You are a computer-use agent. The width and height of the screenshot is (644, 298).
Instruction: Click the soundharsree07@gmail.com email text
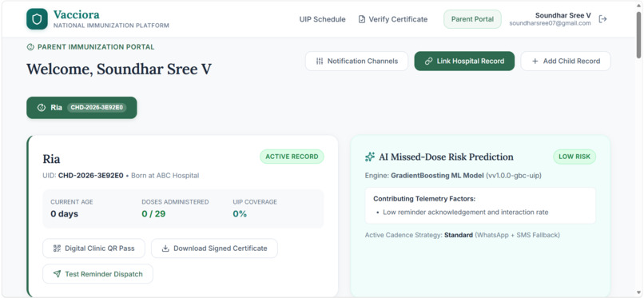(550, 23)
